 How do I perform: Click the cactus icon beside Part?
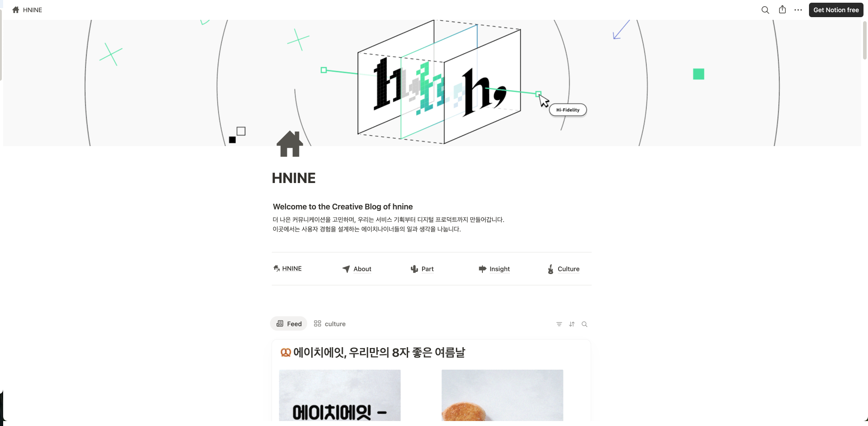coord(414,269)
